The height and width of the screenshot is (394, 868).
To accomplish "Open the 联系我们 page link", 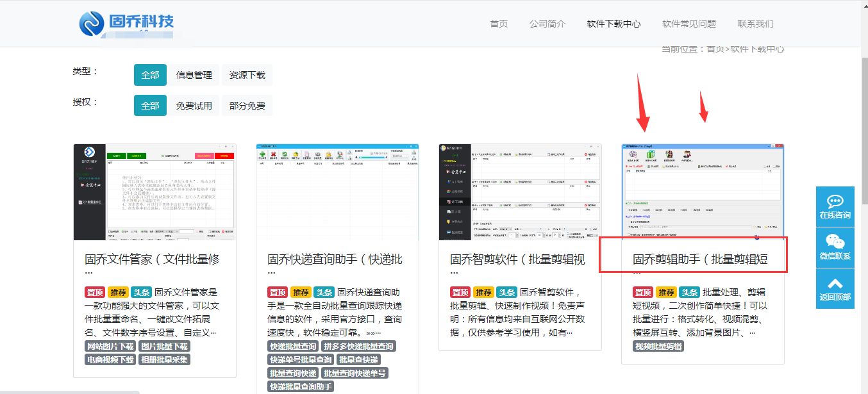I will (x=757, y=23).
